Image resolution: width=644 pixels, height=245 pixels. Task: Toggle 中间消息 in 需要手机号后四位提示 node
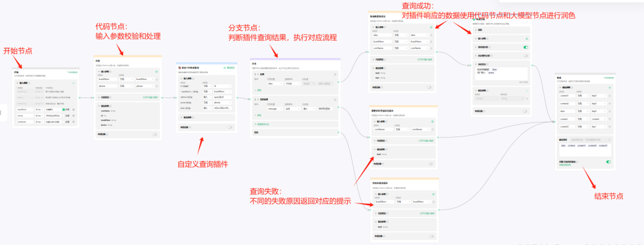coord(431,164)
